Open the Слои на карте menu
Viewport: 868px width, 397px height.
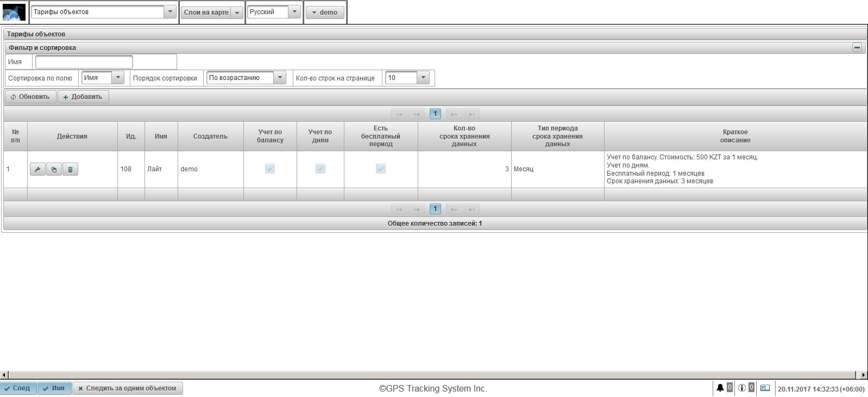tap(212, 13)
